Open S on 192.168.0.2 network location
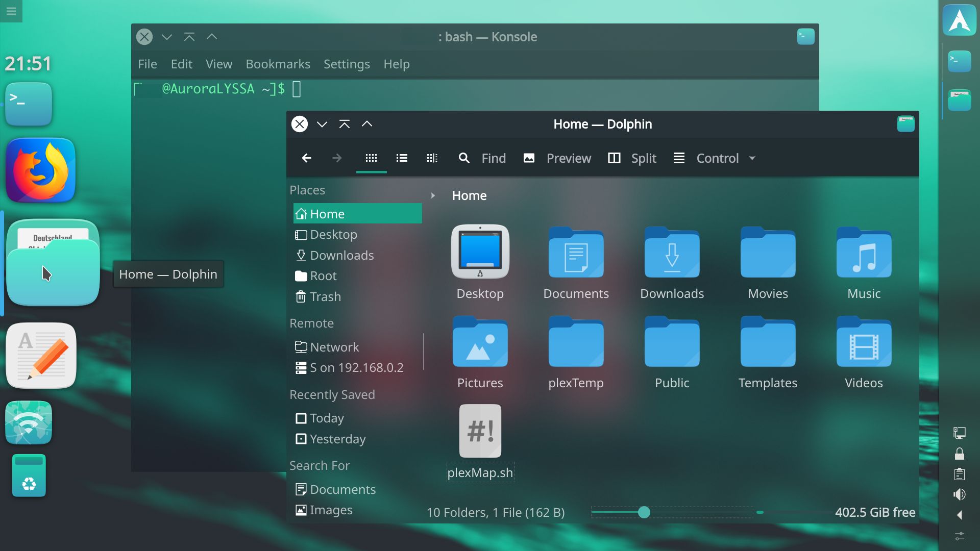Screen dimensions: 980x551 [357, 367]
